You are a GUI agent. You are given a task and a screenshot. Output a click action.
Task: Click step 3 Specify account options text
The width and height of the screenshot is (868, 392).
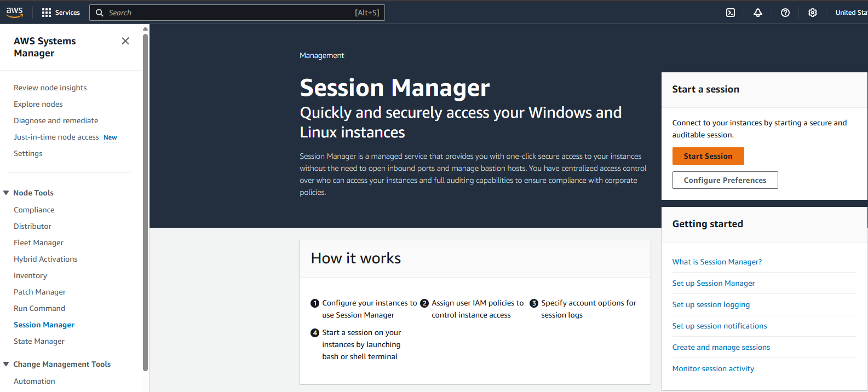[589, 309]
